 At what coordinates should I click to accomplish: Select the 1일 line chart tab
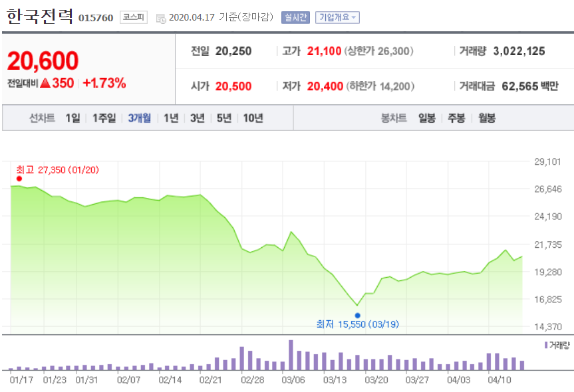pyautogui.click(x=73, y=118)
